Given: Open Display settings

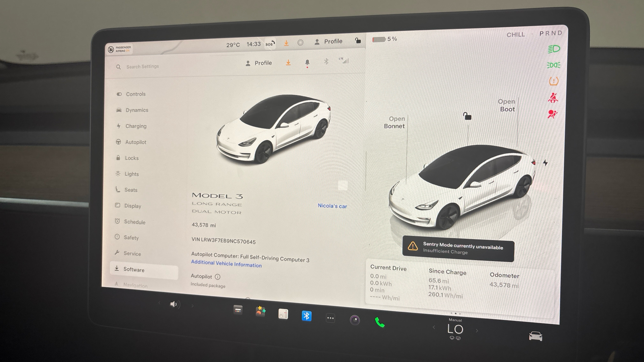Looking at the screenshot, I should [x=128, y=206].
